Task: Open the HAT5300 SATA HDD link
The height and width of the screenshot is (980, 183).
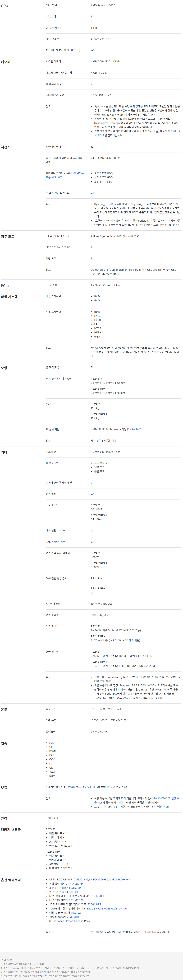Action: (x=75, y=888)
